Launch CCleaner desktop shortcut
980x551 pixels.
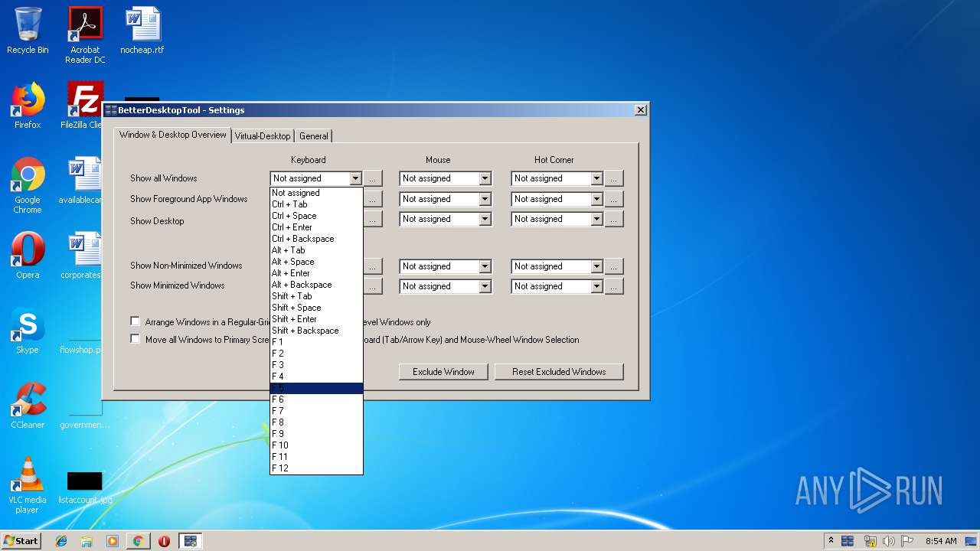click(28, 406)
